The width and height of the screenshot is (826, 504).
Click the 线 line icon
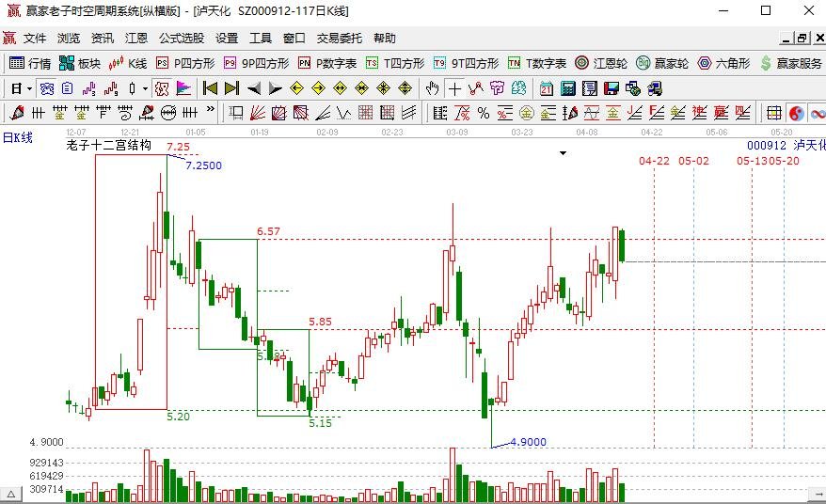click(x=518, y=88)
